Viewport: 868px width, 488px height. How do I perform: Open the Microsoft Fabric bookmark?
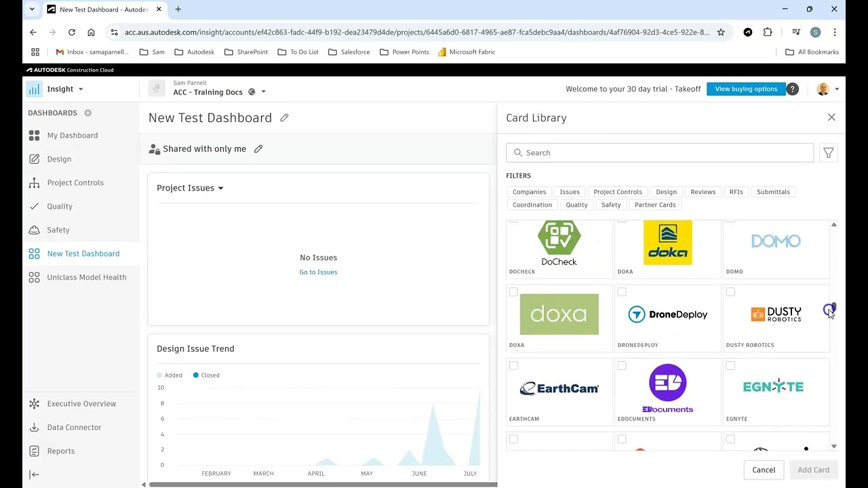[x=467, y=52]
